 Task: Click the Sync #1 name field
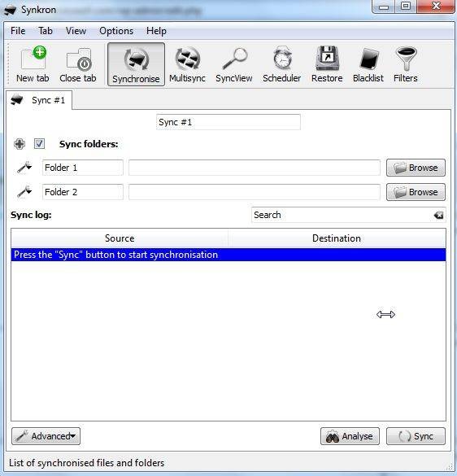pyautogui.click(x=228, y=122)
